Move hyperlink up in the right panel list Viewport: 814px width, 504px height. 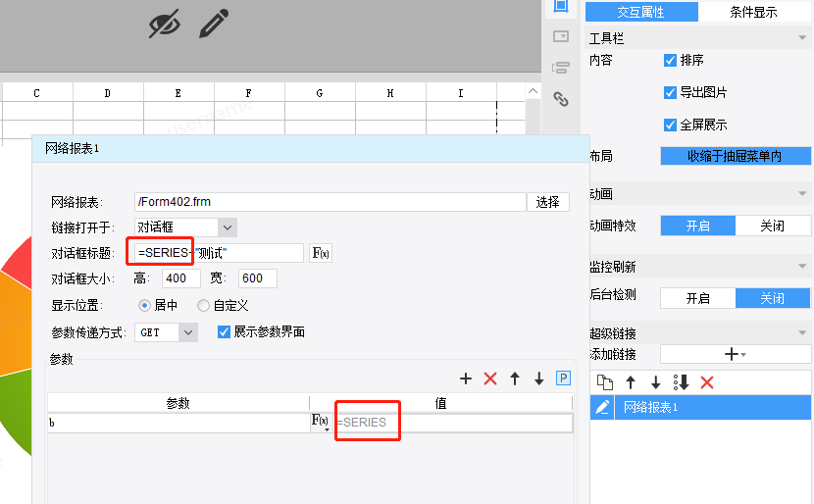(631, 382)
